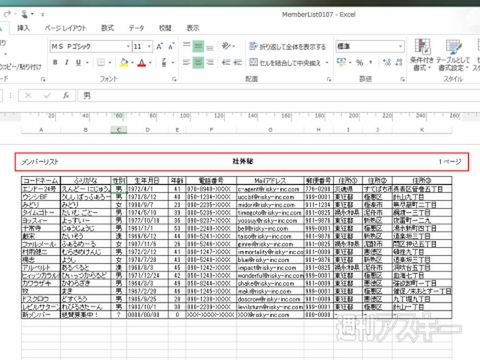The height and width of the screenshot is (360, 480).
Task: Switch to the 表示 tab
Action: (193, 28)
